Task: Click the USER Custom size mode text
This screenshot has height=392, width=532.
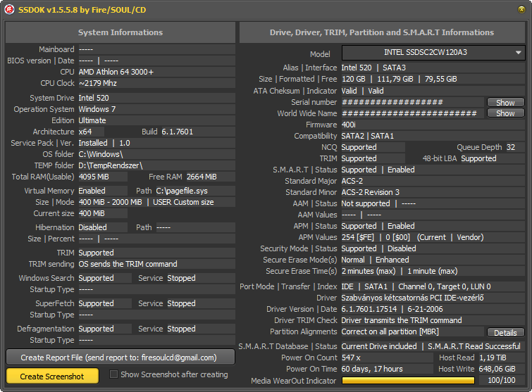Action: point(183,202)
